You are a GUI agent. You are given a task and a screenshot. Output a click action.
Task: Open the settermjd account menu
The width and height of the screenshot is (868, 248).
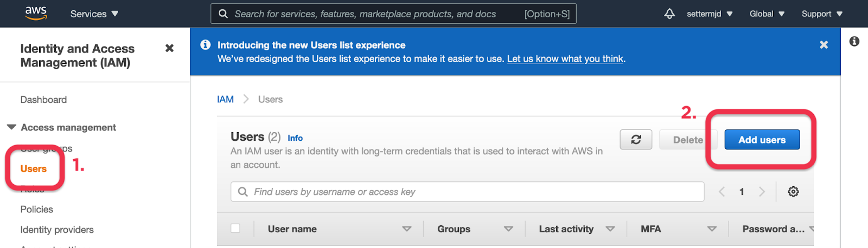click(710, 14)
